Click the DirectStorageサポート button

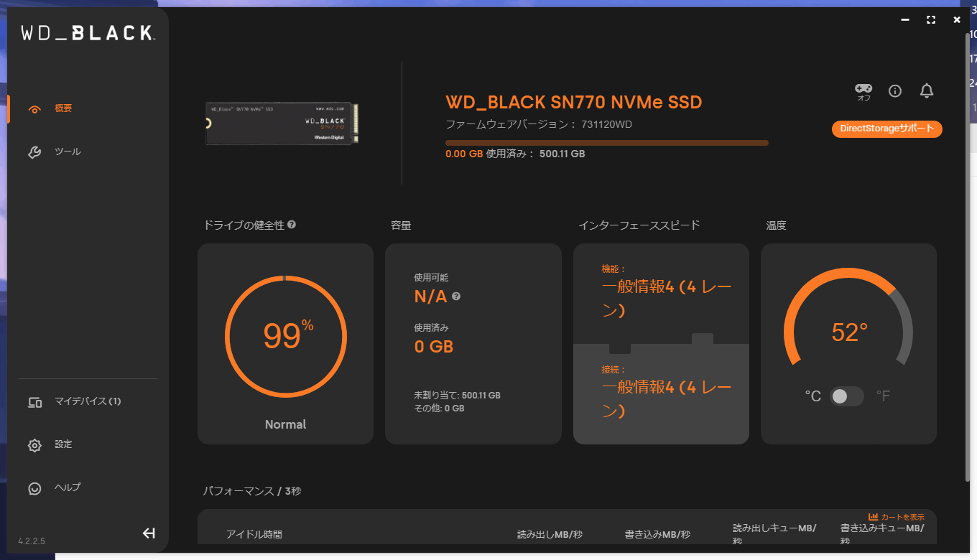886,129
